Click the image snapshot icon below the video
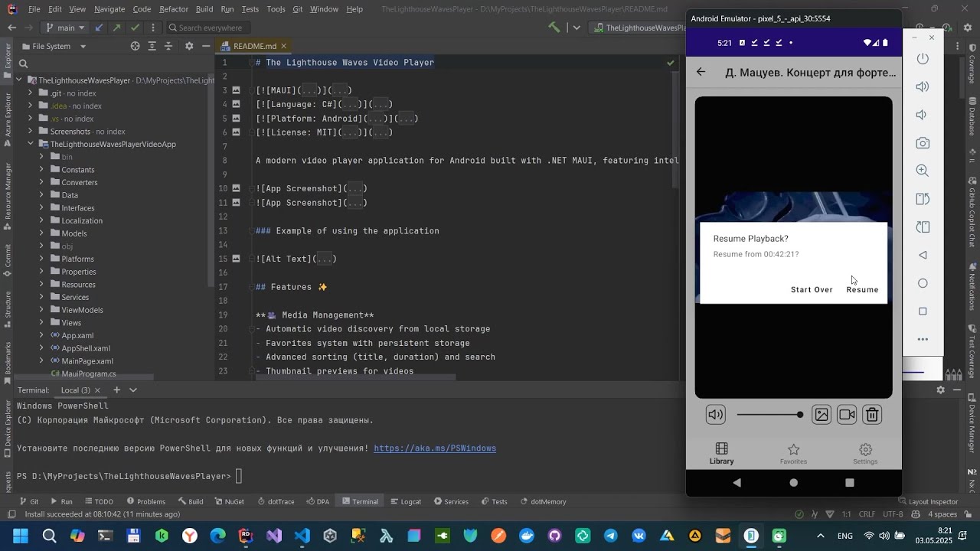 coord(822,415)
